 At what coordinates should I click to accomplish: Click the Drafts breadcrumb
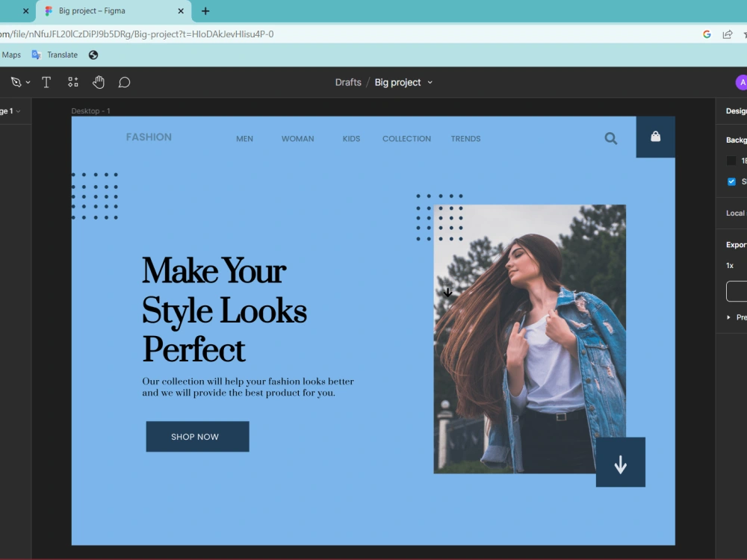(348, 82)
